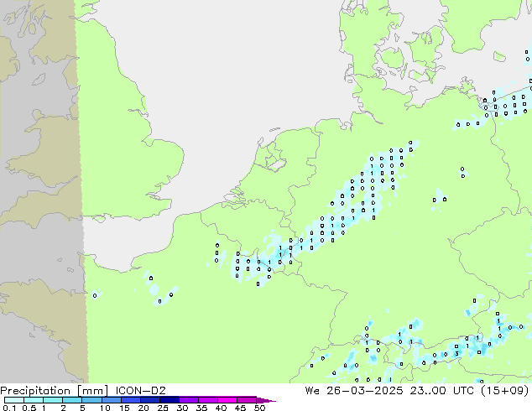Screen dimensions: 532x411
Task: Click the '3' precipitation value on the map
Action: coord(457,354)
